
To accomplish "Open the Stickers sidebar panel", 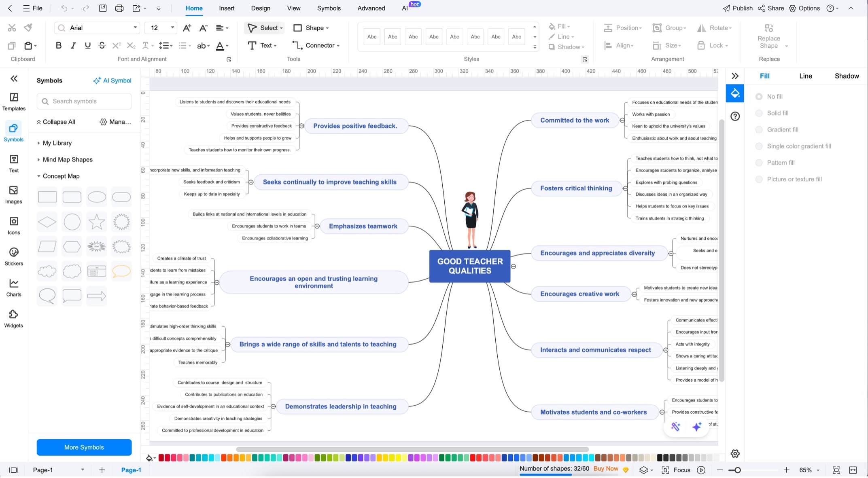I will [14, 257].
